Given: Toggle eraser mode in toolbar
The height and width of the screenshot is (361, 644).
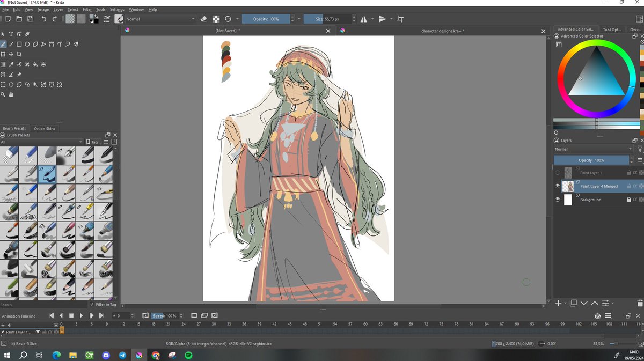Looking at the screenshot, I should click(x=203, y=19).
